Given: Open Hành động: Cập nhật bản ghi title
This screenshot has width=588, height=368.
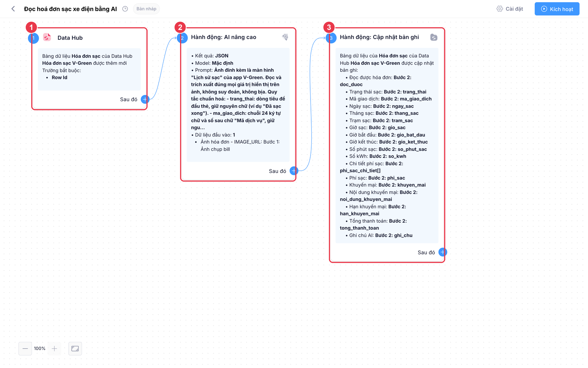Looking at the screenshot, I should click(379, 37).
